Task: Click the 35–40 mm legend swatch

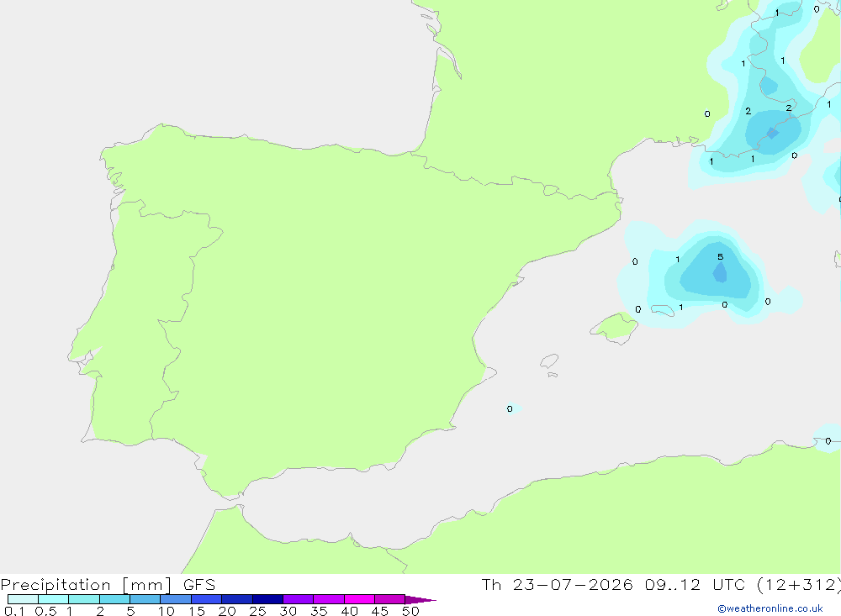Action: [x=329, y=599]
